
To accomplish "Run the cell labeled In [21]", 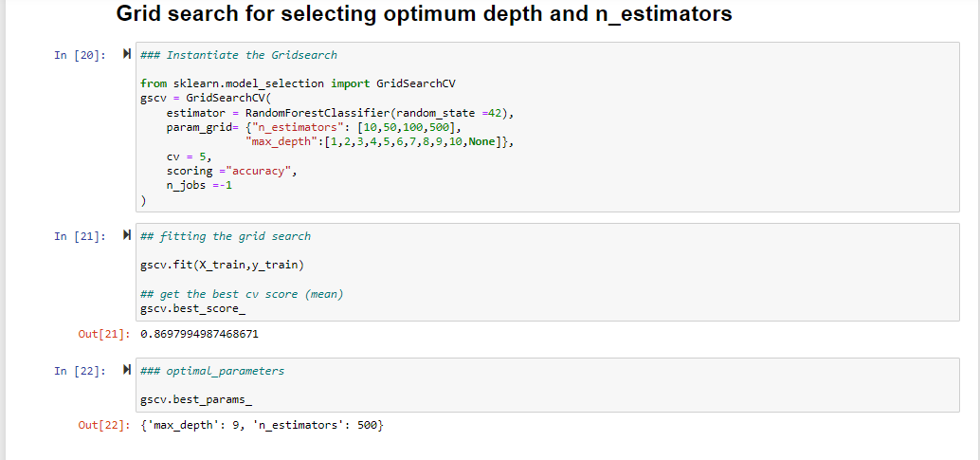I will pyautogui.click(x=127, y=235).
